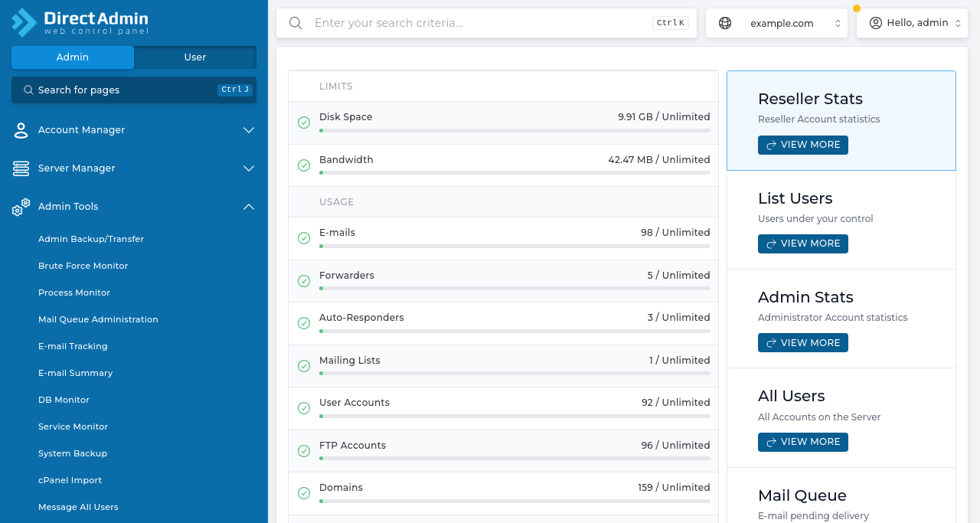Select the Account Manager person icon
The width and height of the screenshot is (980, 523).
coord(21,130)
